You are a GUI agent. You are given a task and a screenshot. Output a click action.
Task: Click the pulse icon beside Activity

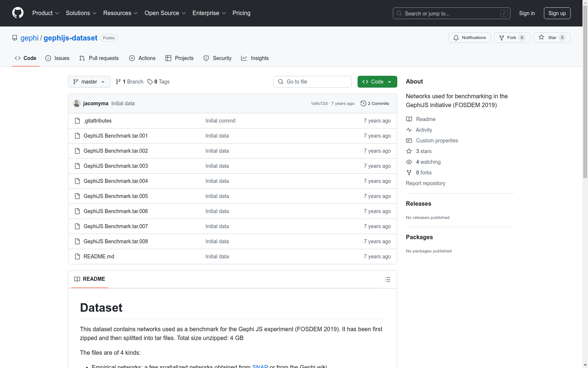pyautogui.click(x=409, y=130)
